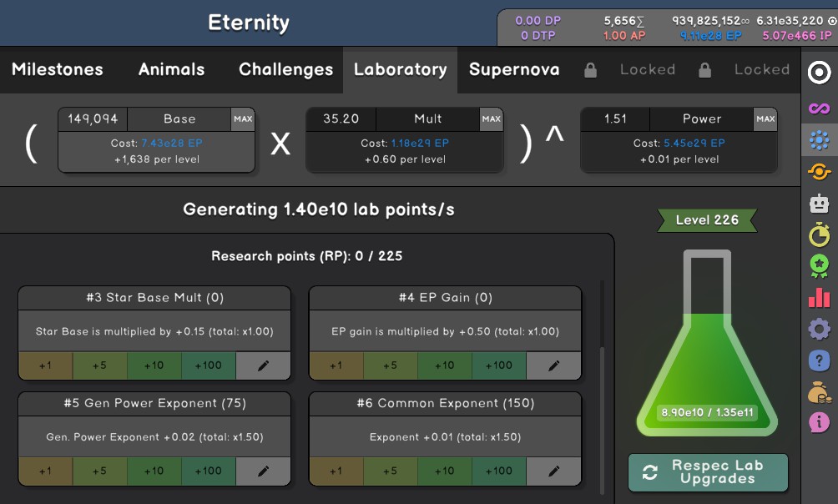Add +5 to #4 EP Gain
The height and width of the screenshot is (504, 838).
[x=390, y=365]
